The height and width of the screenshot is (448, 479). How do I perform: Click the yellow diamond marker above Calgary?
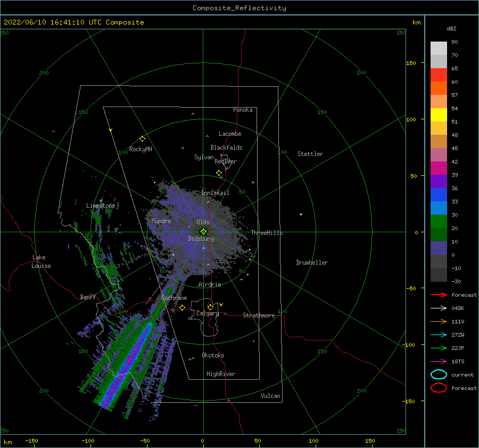pyautogui.click(x=210, y=307)
